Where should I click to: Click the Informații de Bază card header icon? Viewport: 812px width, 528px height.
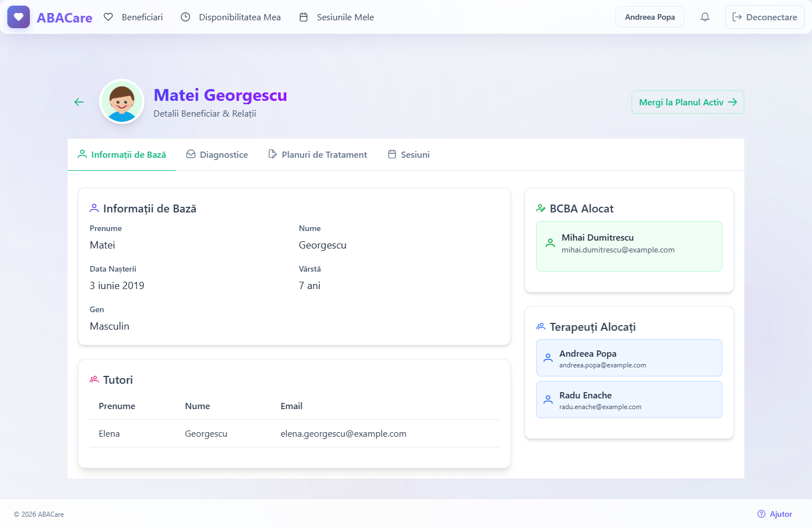[94, 208]
